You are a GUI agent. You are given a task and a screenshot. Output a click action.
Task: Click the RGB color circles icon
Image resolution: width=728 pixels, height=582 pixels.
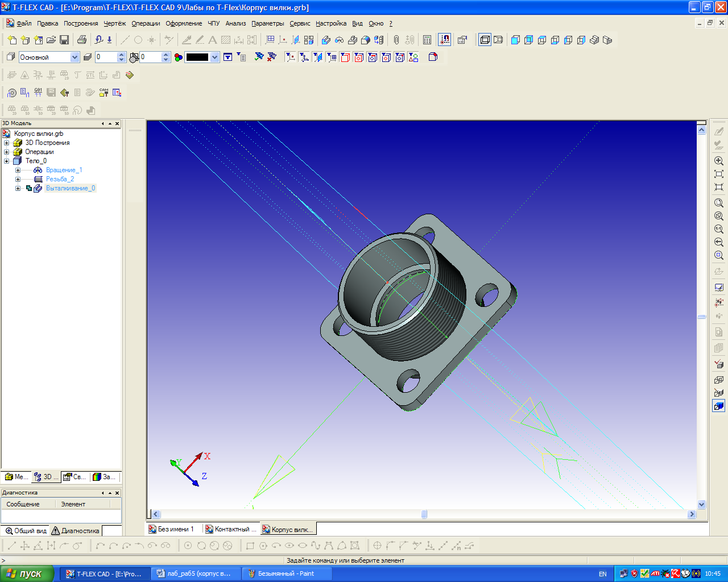pyautogui.click(x=179, y=57)
